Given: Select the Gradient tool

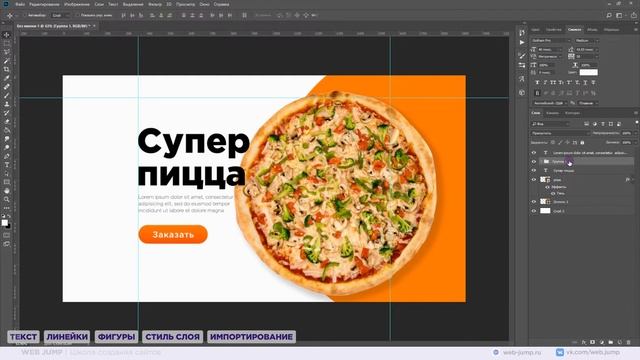Looking at the screenshot, I should point(7,130).
